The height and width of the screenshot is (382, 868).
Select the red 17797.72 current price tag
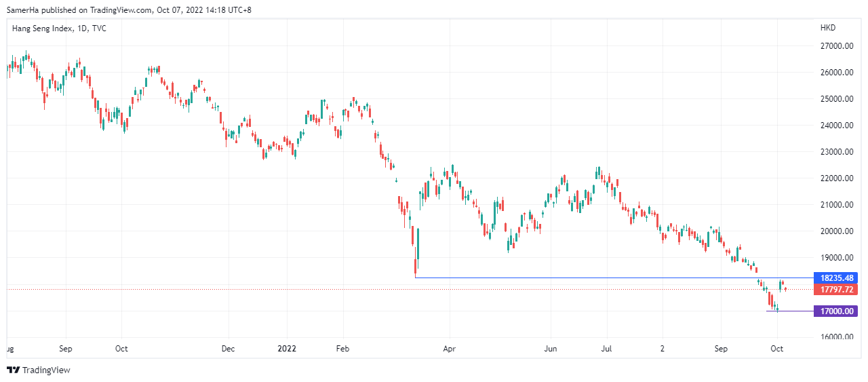[x=838, y=290]
